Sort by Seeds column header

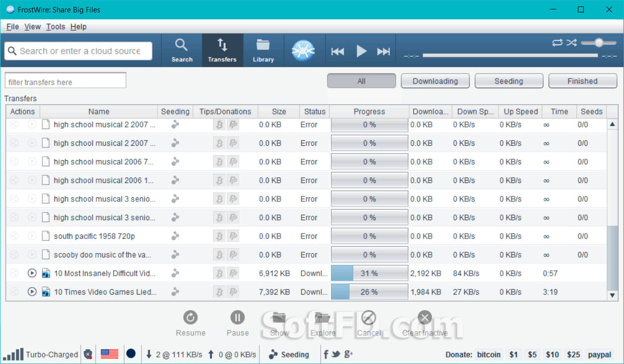592,112
